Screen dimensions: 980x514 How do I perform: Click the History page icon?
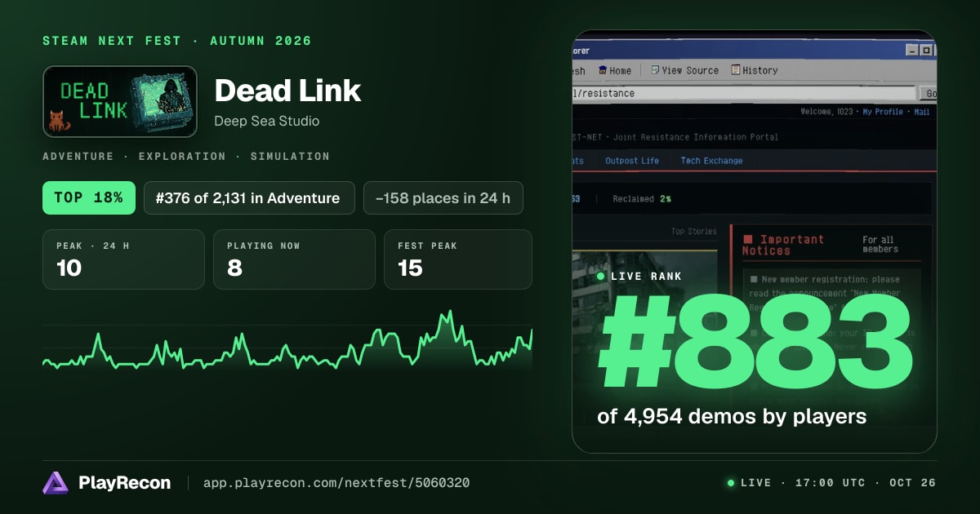(x=736, y=70)
